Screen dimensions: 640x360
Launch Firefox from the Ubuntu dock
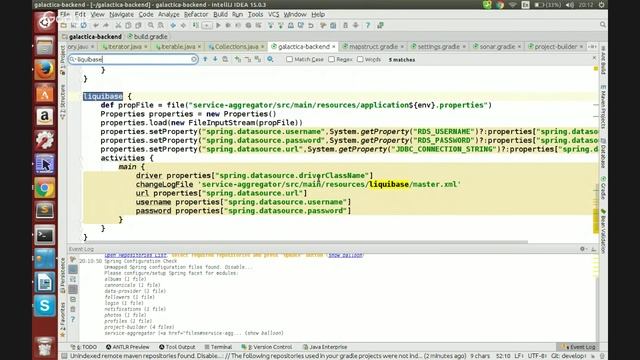(x=44, y=69)
